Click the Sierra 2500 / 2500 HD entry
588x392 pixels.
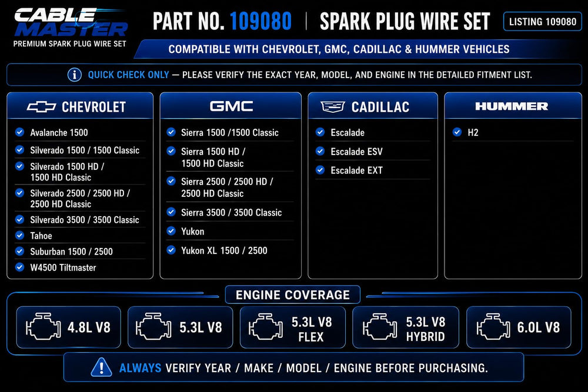[227, 187]
